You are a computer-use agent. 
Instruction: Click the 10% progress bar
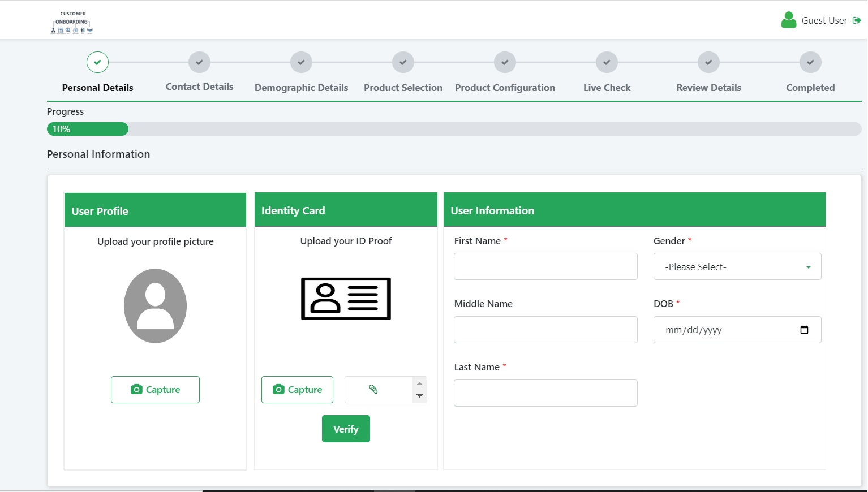[x=87, y=129]
